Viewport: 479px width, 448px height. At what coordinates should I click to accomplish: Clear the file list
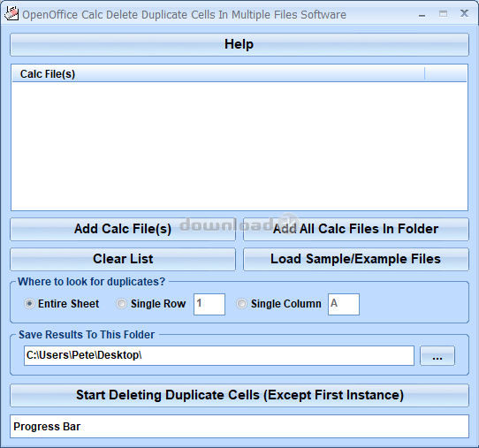click(123, 259)
